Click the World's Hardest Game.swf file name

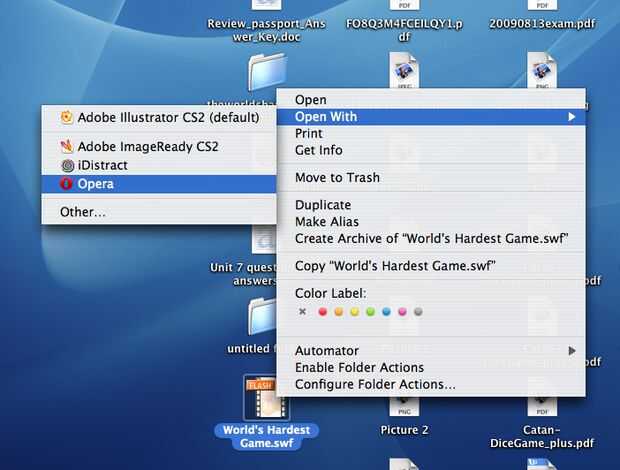click(267, 436)
